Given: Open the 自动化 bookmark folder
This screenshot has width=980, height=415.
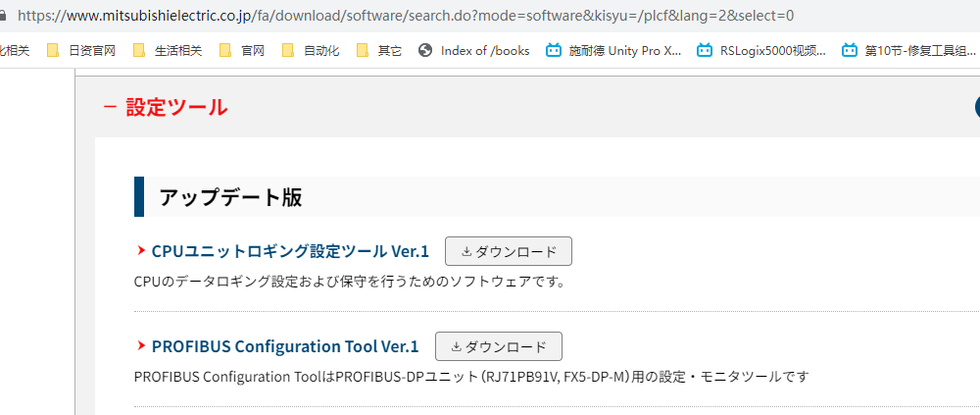Looking at the screenshot, I should (311, 50).
